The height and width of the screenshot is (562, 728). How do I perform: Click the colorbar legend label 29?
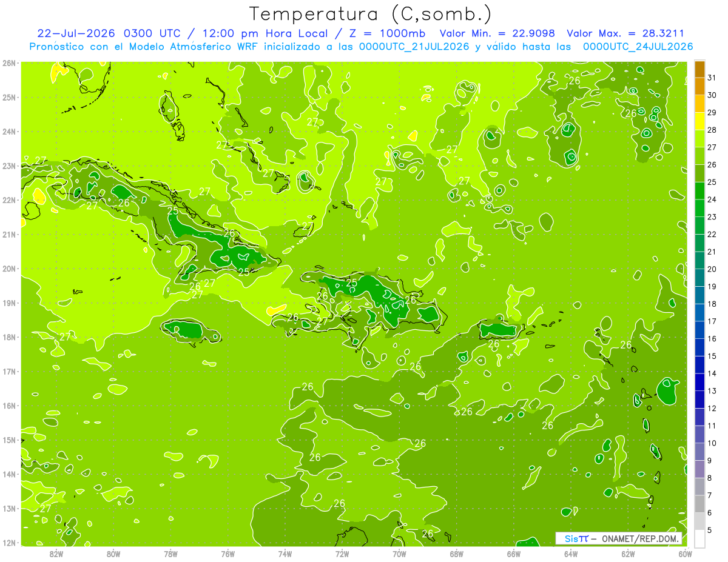[712, 113]
